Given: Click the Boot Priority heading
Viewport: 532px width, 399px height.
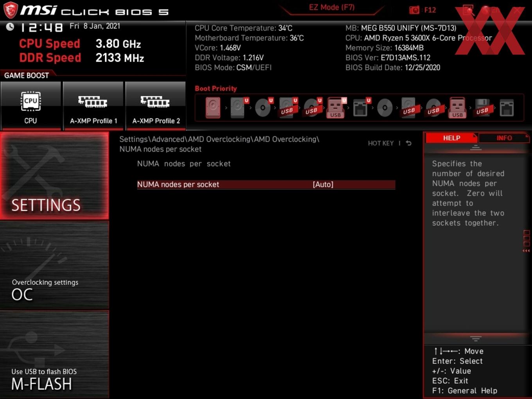Looking at the screenshot, I should [216, 88].
